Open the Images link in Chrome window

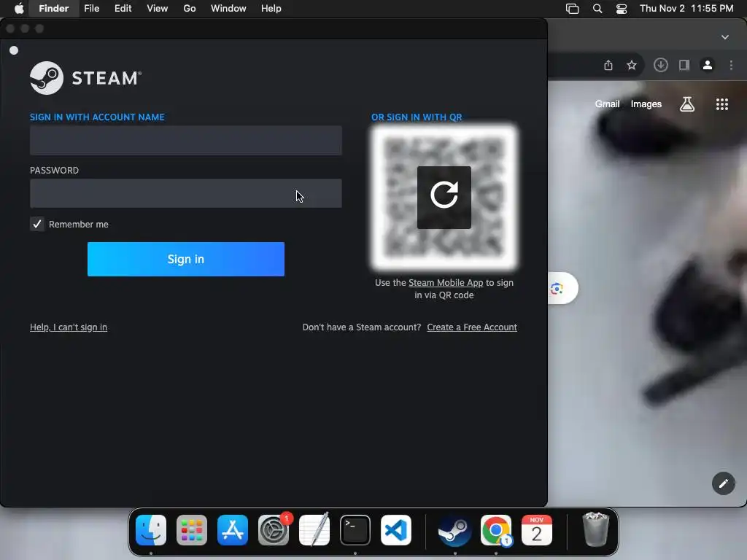tap(646, 104)
